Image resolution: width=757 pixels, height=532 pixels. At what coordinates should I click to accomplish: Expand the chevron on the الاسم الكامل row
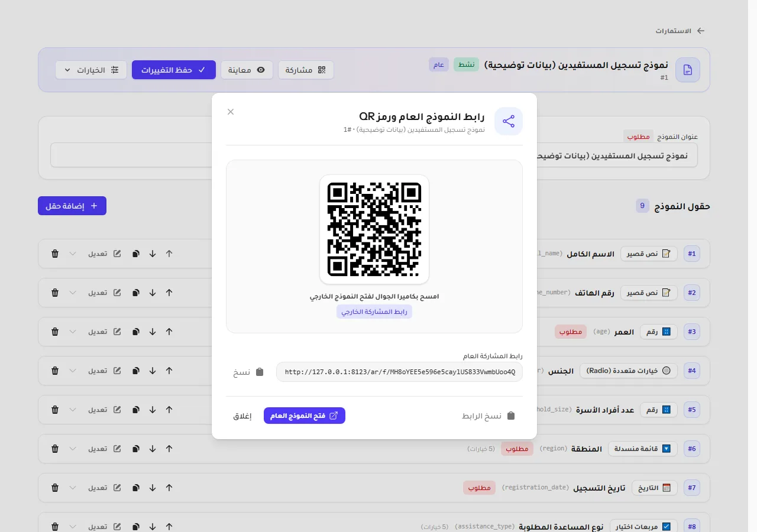[x=73, y=254]
